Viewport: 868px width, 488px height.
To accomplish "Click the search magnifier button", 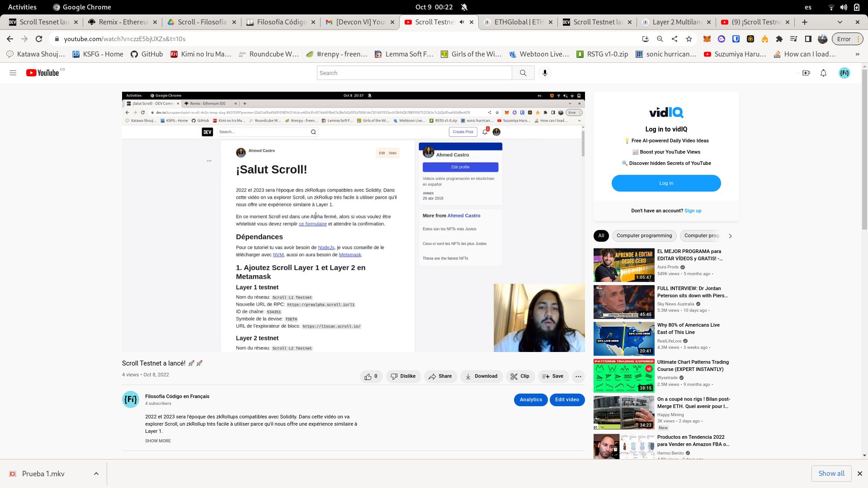I will tap(523, 73).
